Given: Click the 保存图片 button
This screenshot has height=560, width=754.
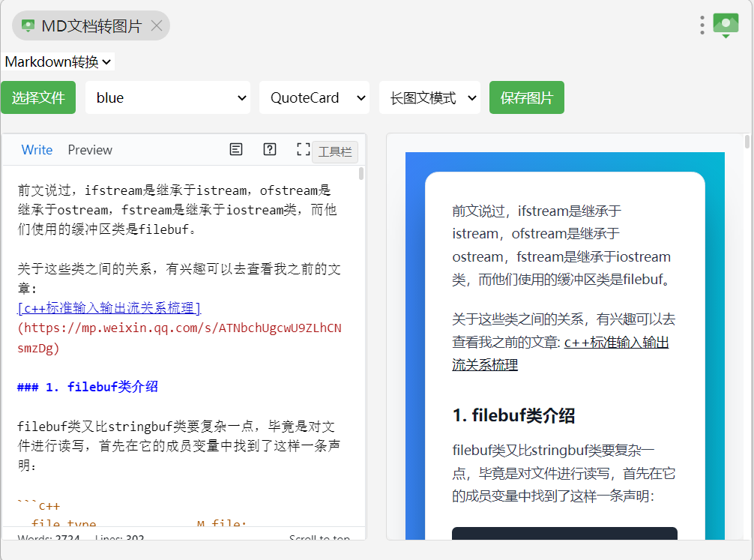Looking at the screenshot, I should point(526,97).
